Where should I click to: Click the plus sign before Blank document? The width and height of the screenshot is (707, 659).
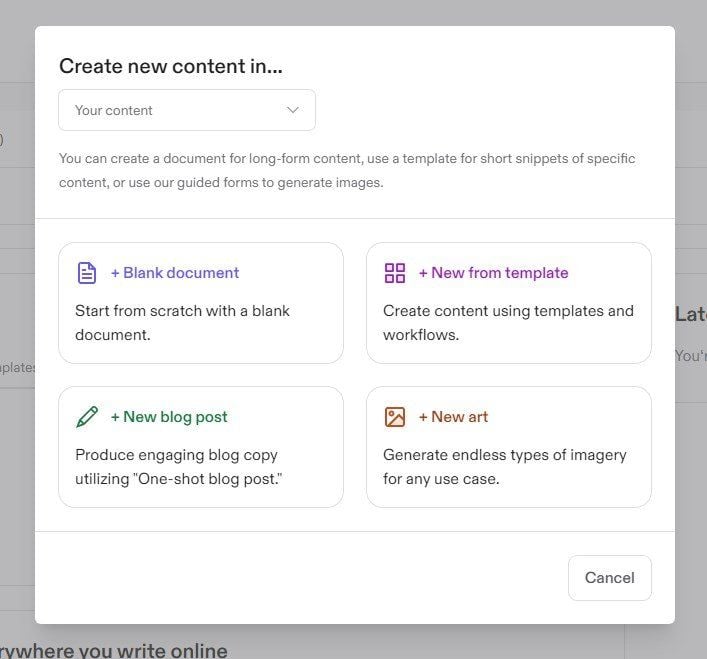[x=115, y=273]
